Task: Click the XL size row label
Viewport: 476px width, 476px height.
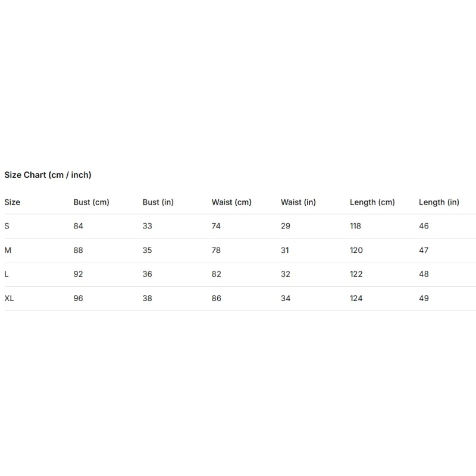Action: 9,298
